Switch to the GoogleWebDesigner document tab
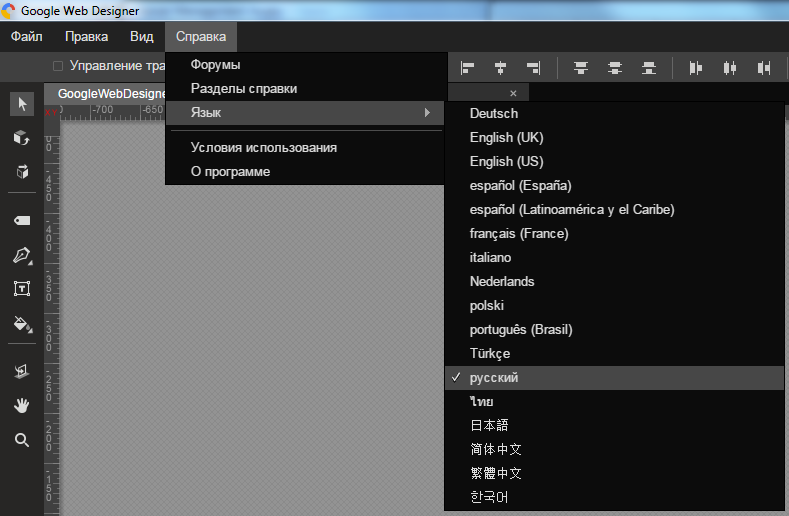Screen dimensions: 789x516 (x=110, y=93)
